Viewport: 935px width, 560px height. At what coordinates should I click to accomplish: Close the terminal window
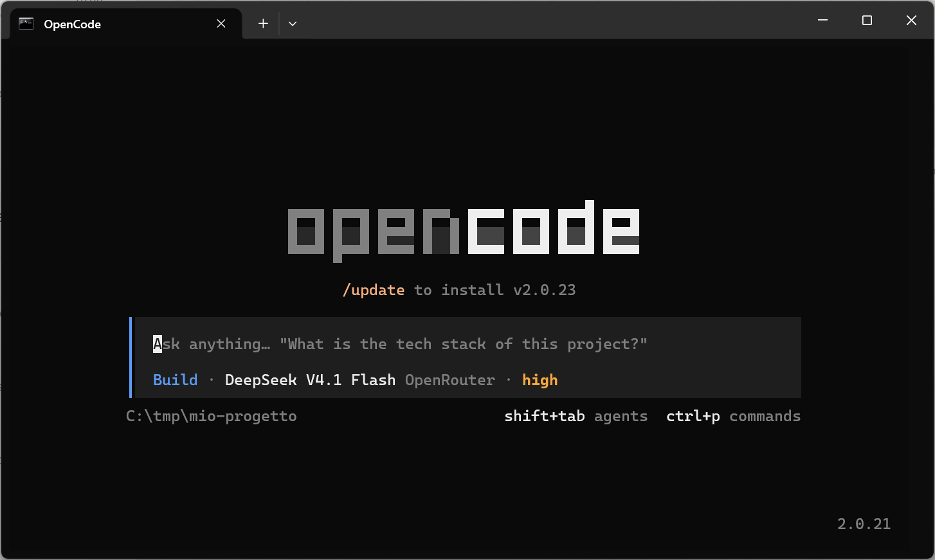tap(911, 21)
